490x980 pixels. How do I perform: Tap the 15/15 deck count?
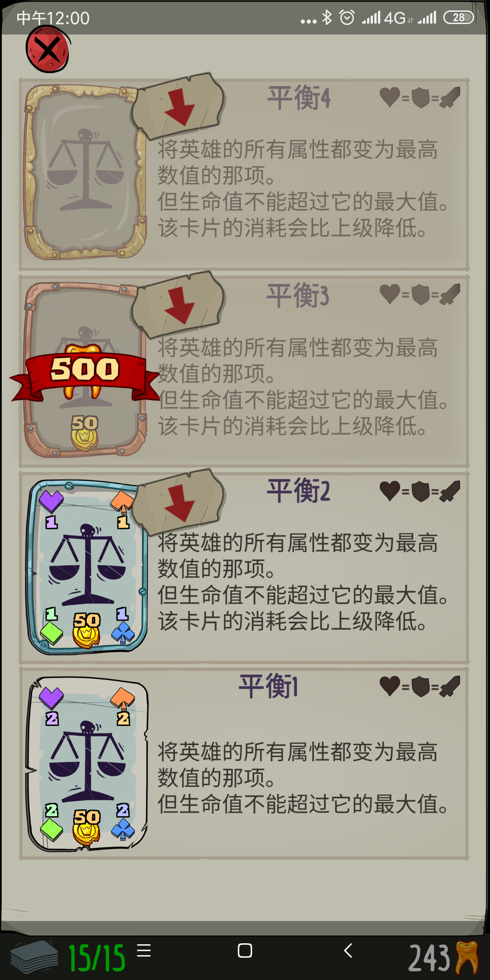coord(97,958)
